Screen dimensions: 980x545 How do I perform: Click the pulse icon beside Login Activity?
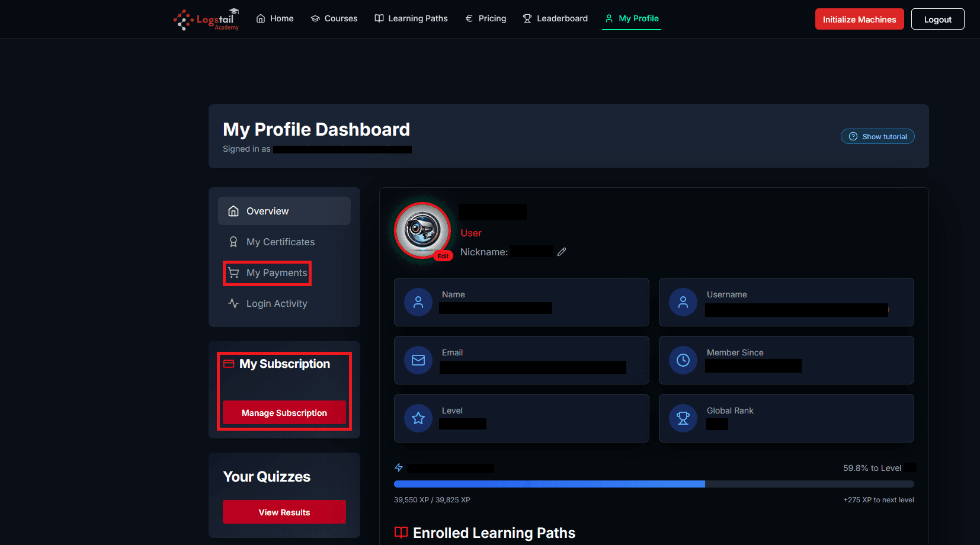[233, 303]
